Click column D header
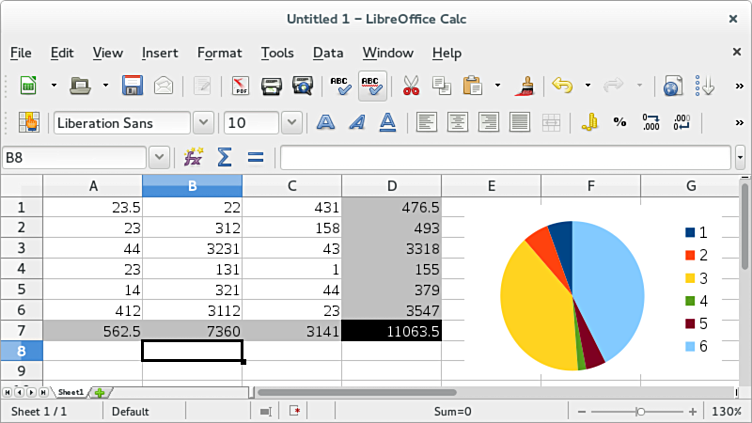 pos(391,186)
